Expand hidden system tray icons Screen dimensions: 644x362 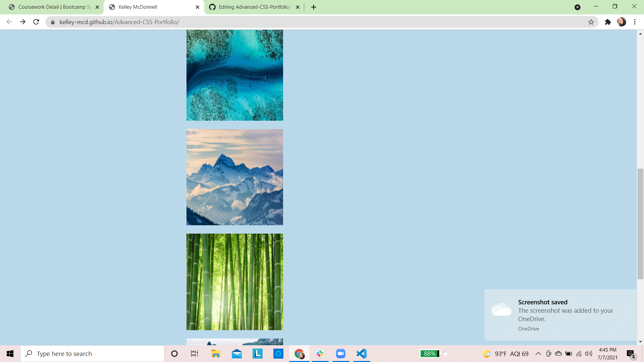coord(538,353)
